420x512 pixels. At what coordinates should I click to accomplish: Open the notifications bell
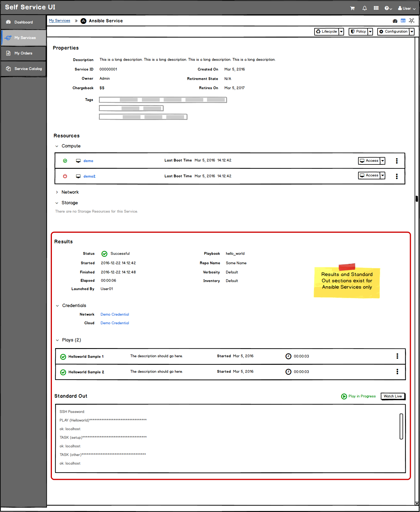click(x=364, y=8)
